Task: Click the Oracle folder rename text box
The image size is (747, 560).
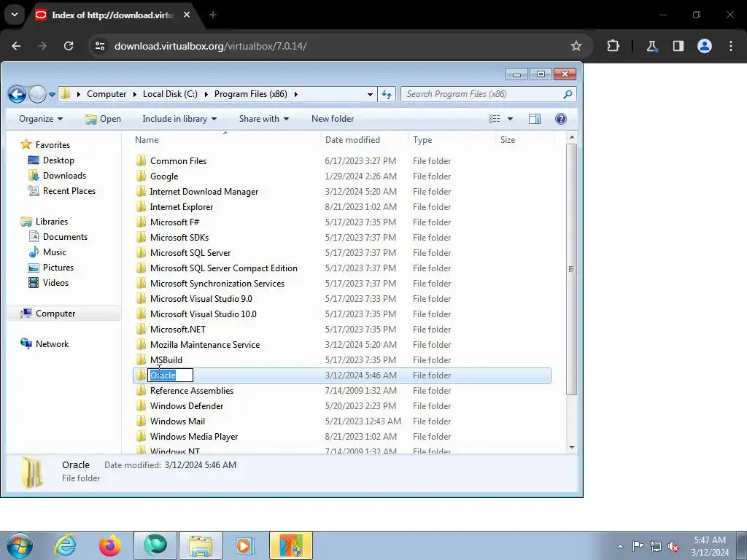Action: coord(170,376)
